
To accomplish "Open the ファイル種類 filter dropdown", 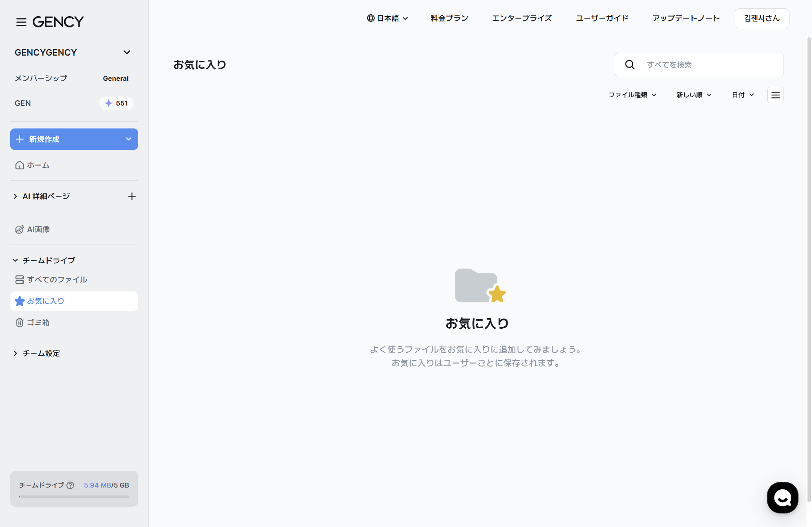I will tap(633, 95).
